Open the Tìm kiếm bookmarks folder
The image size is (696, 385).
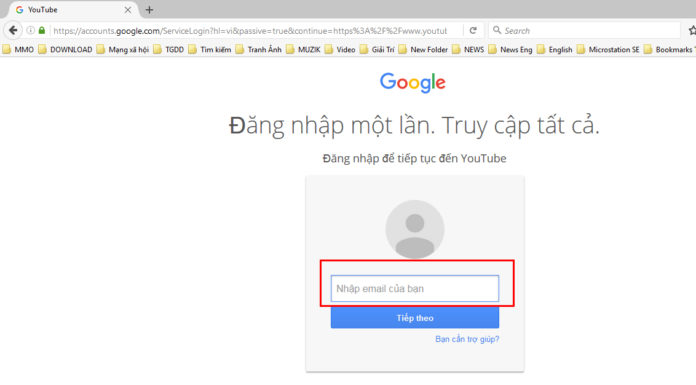[210, 49]
